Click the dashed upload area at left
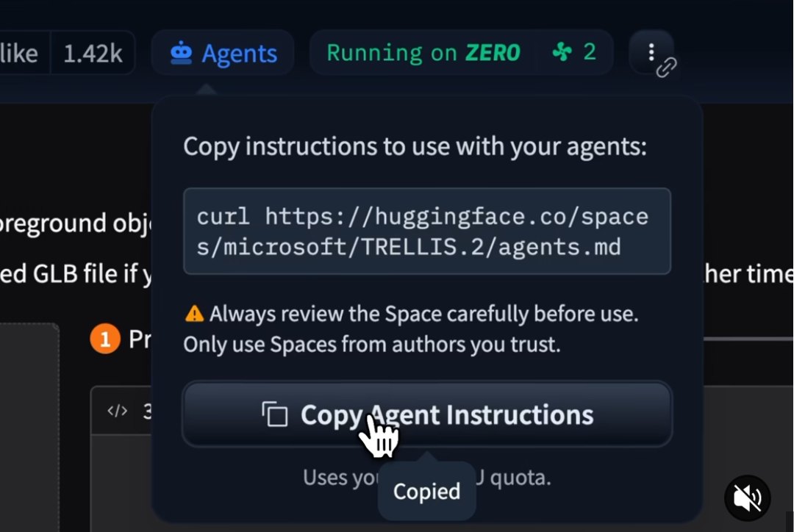This screenshot has height=532, width=794. [29, 427]
